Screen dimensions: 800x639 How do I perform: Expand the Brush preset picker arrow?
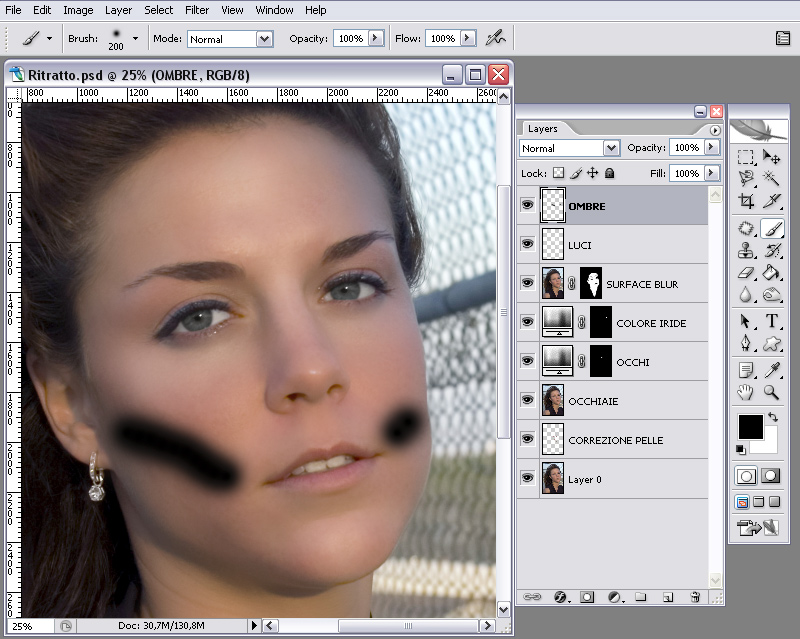click(x=135, y=39)
